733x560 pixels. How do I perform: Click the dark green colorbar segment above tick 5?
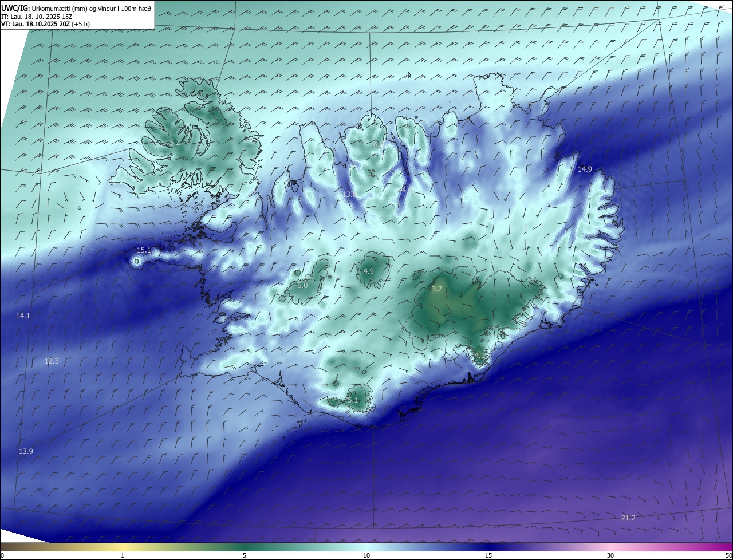click(x=245, y=547)
